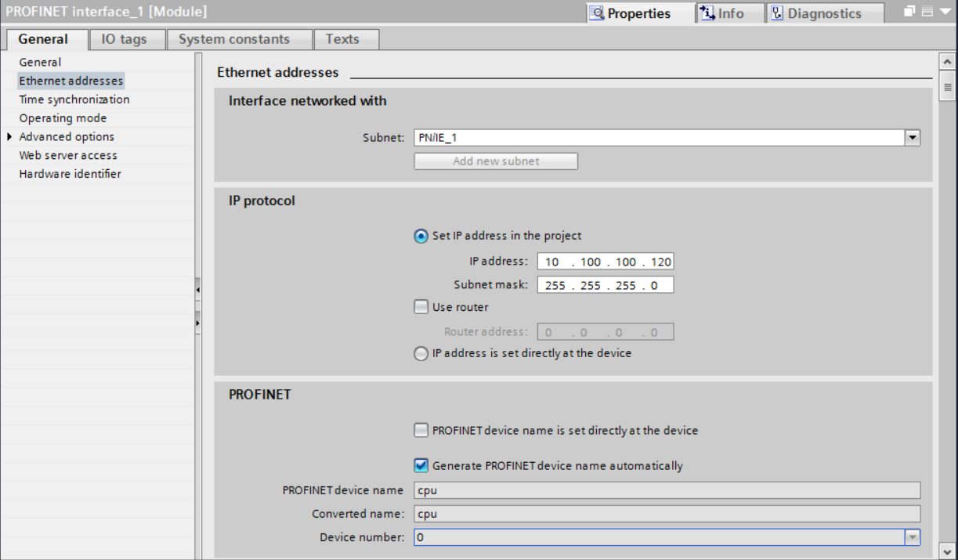
Task: Click the vertical scrollbar thumb grip
Action: [x=947, y=88]
